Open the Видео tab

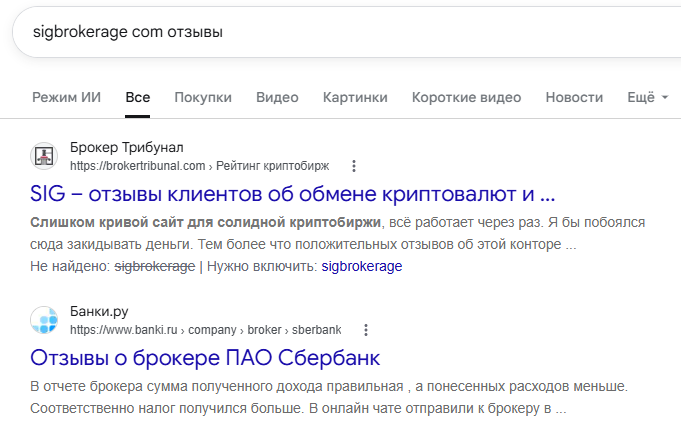coord(277,97)
